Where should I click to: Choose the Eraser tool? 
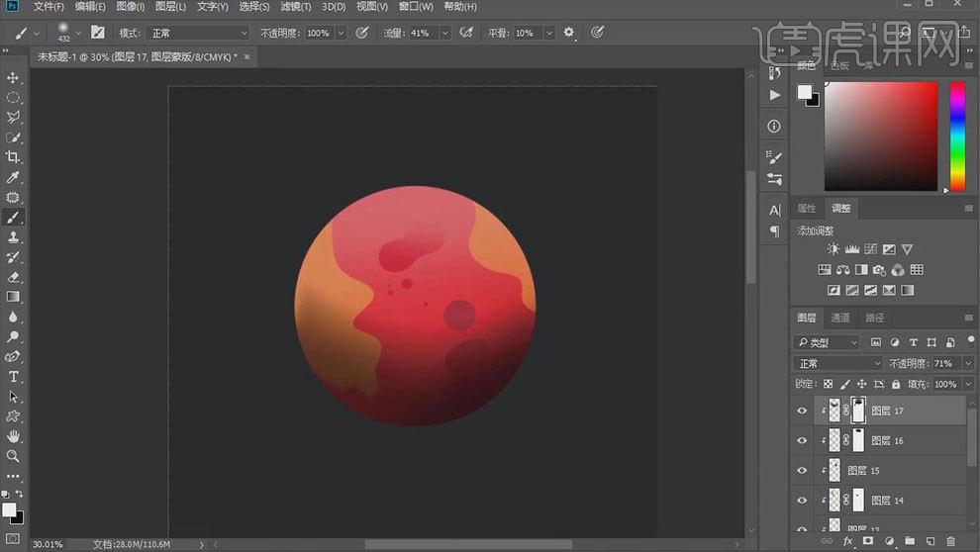[13, 277]
